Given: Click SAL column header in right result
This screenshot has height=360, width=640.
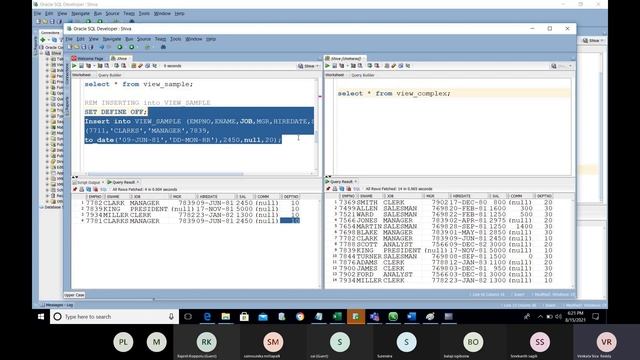Looking at the screenshot, I should (x=496, y=196).
